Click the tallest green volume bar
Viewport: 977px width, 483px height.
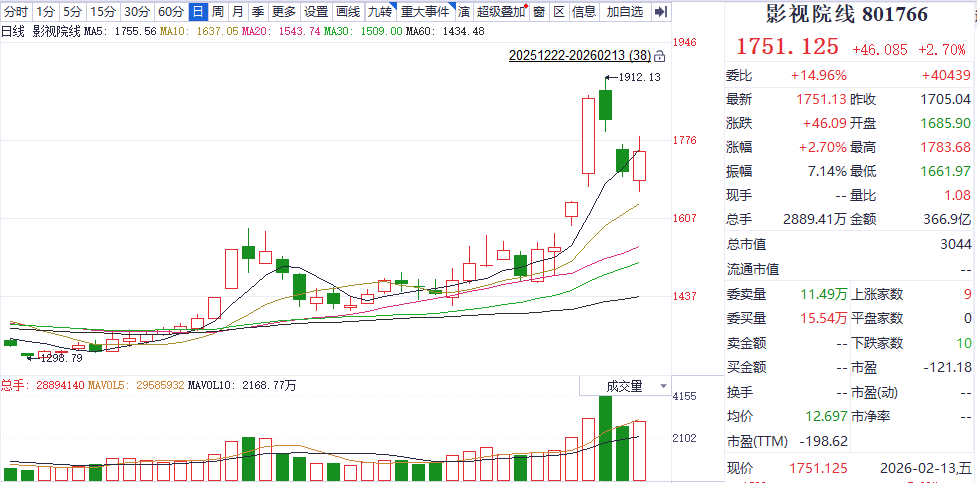click(604, 438)
